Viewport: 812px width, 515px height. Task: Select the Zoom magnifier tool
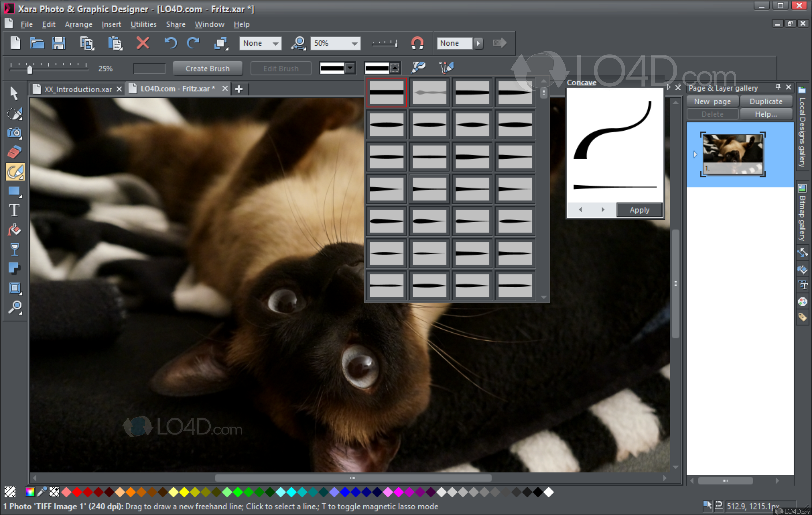(x=15, y=307)
